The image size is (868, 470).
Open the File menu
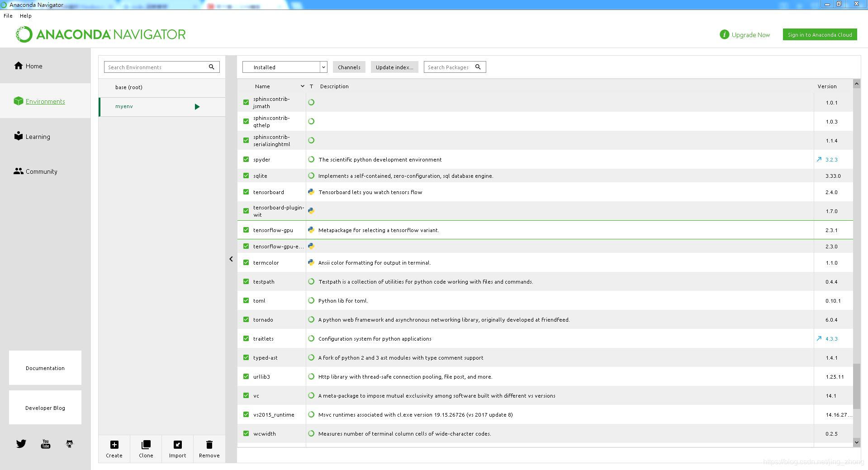click(x=8, y=15)
